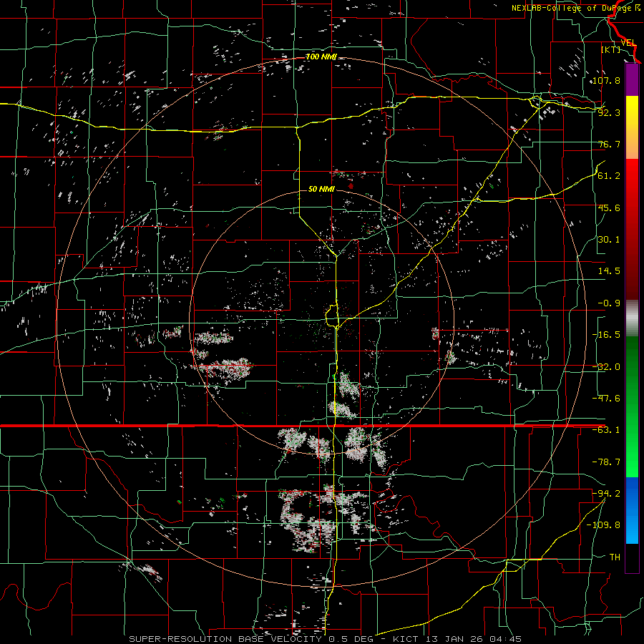Select the 30.1 velocity scale value
This screenshot has height=644, width=644.
pyautogui.click(x=609, y=240)
